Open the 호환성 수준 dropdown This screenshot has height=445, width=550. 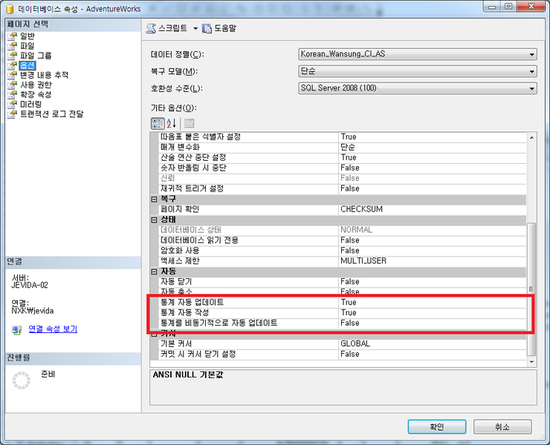417,88
